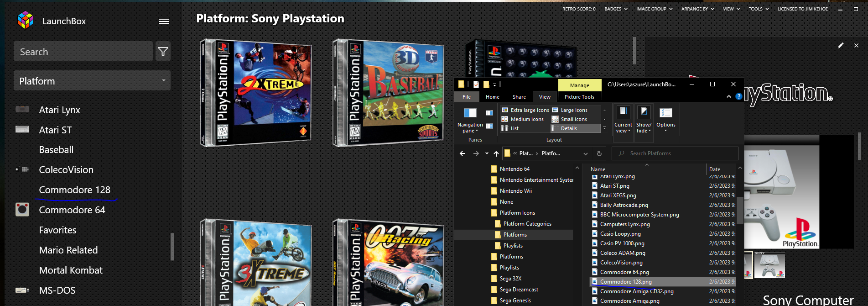This screenshot has height=306, width=868.
Task: Go back in File Explorer
Action: point(463,153)
